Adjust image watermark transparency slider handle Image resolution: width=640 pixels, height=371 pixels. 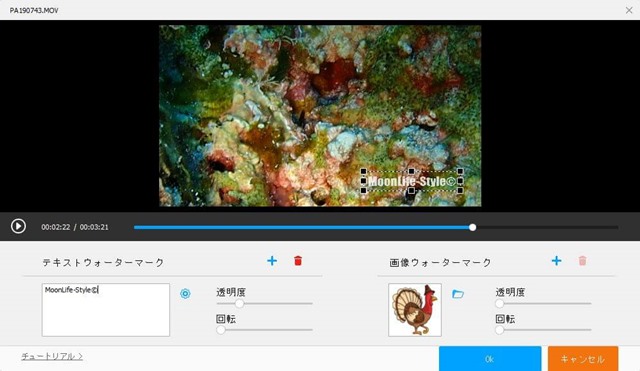point(500,304)
